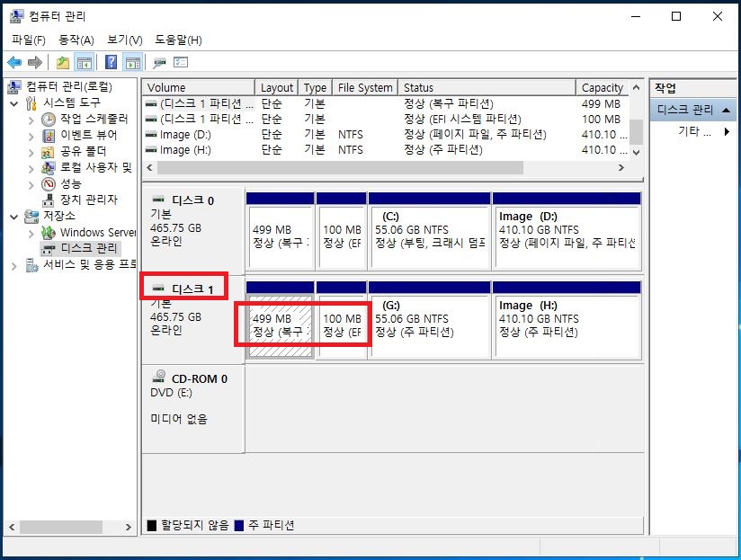Image resolution: width=741 pixels, height=560 pixels.
Task: Select 장치 관리자 in the tree
Action: point(88,200)
